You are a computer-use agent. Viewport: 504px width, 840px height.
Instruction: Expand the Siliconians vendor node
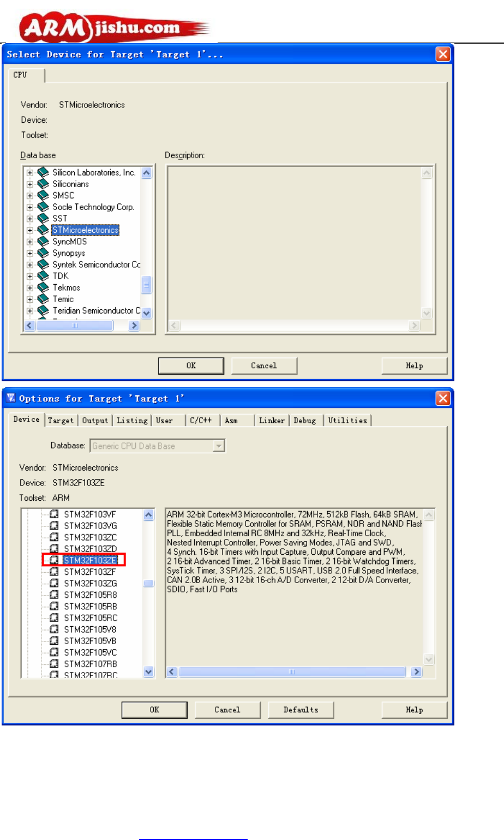coord(30,184)
